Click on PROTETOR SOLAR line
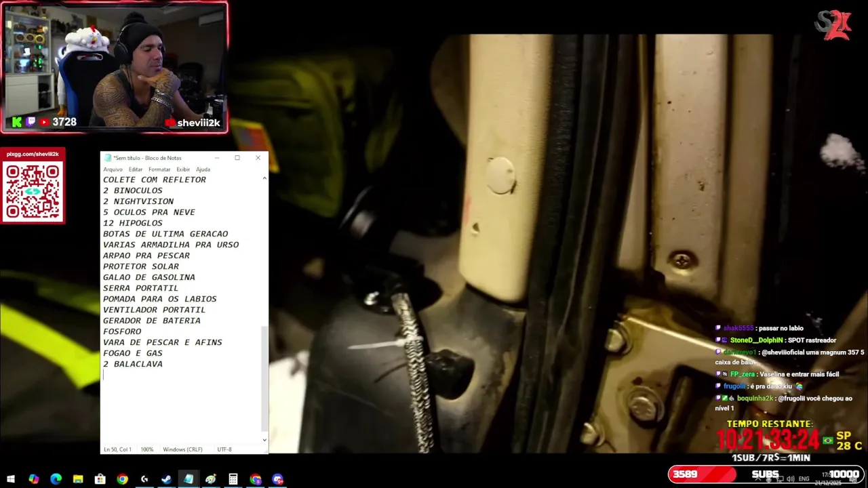Viewport: 868px width, 488px height. click(141, 266)
